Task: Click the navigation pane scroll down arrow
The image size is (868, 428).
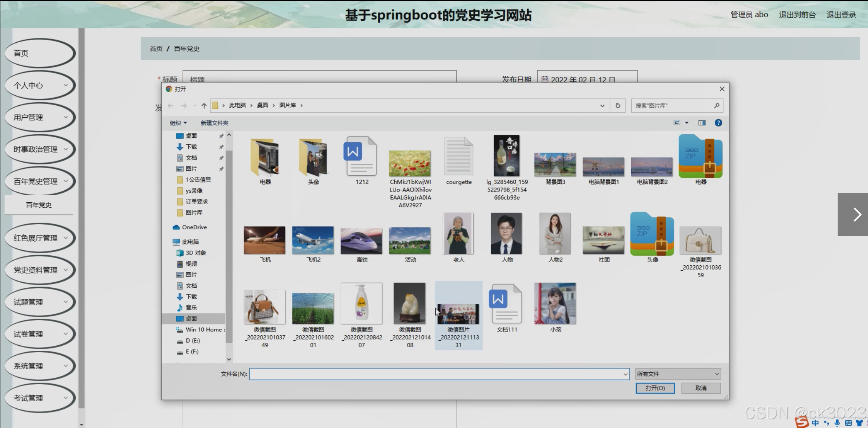Action: (229, 359)
